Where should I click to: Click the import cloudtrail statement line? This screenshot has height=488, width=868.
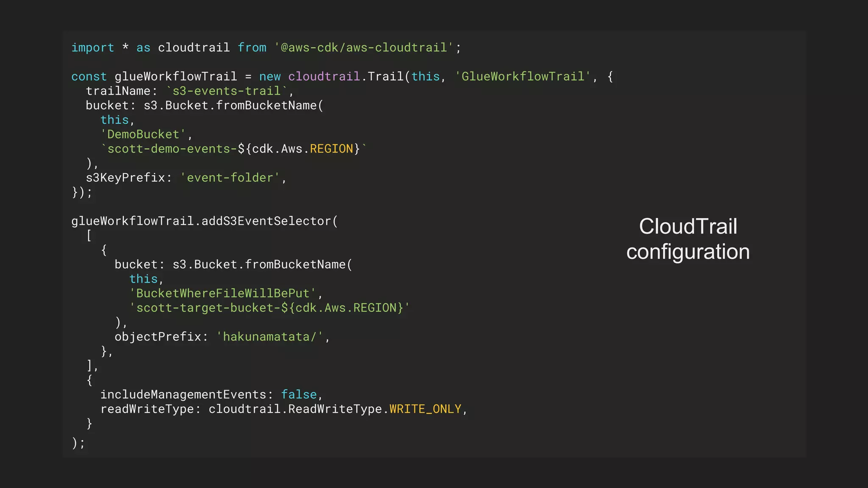click(266, 47)
